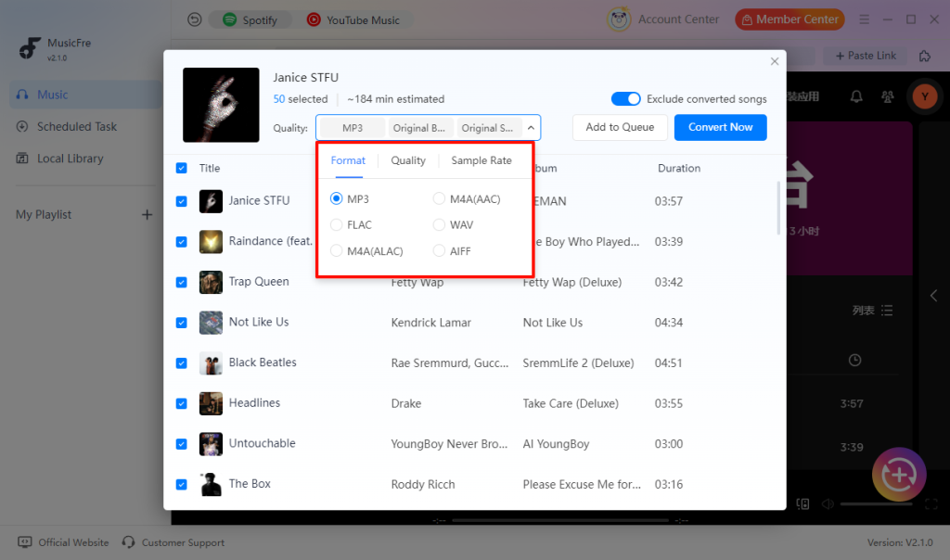Click the floating add-to-convert button
Viewport: 950px width, 560px height.
click(x=899, y=475)
